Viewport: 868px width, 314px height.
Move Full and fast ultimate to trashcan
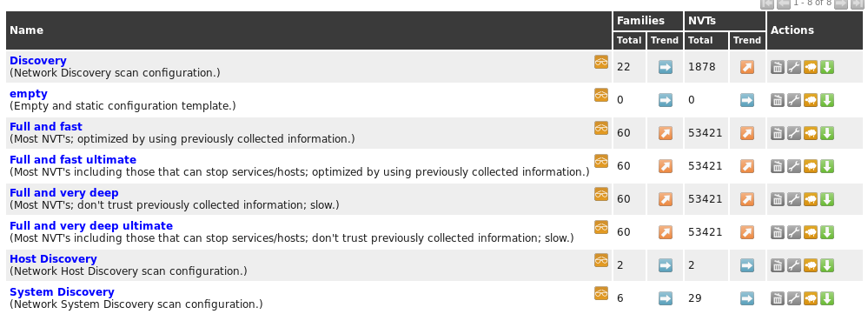tap(778, 167)
